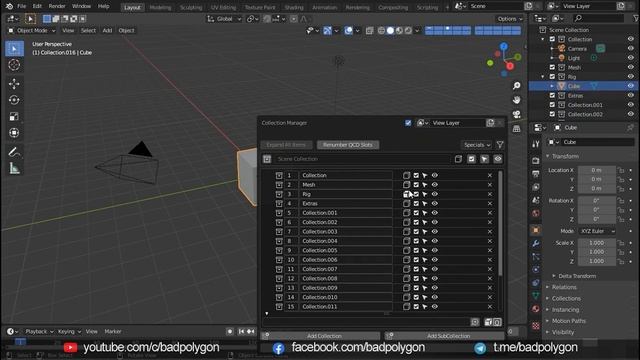Open the Tool properties tab icon
The image size is (640, 360).
click(536, 144)
